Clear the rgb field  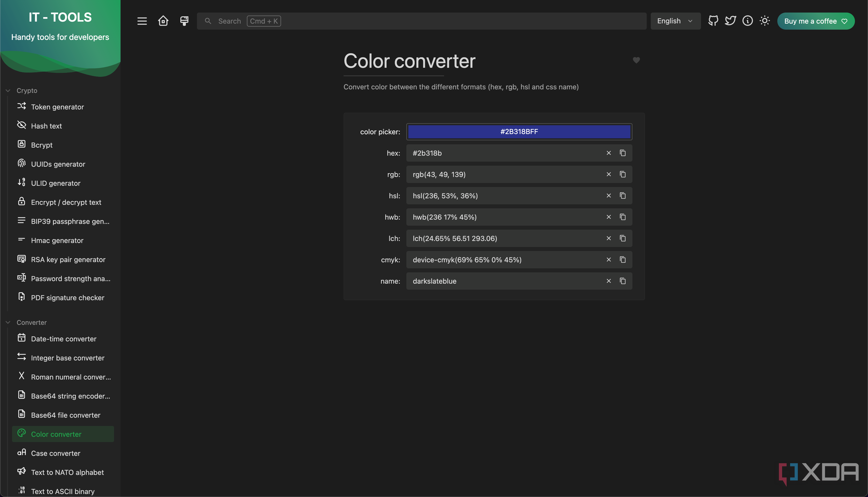[609, 174]
